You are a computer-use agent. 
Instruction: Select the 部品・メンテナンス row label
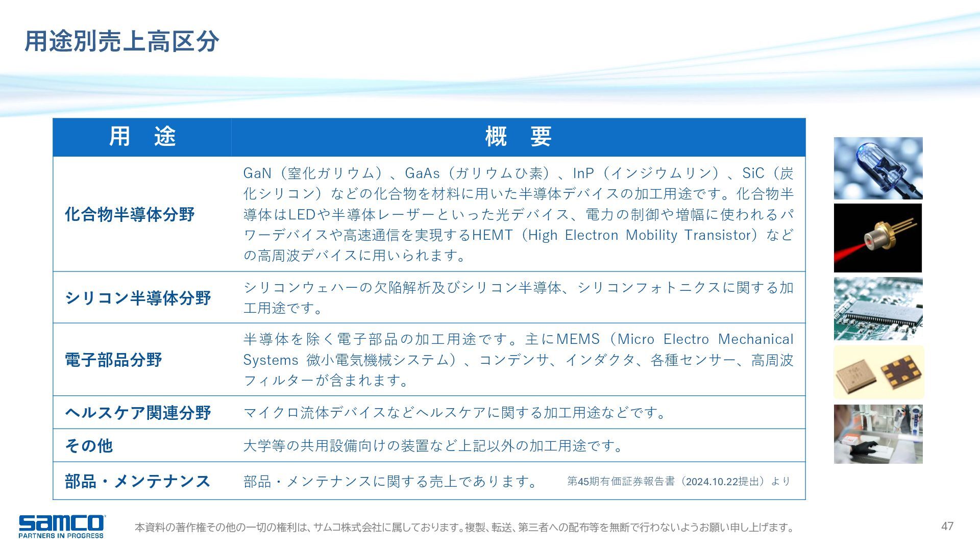138,481
